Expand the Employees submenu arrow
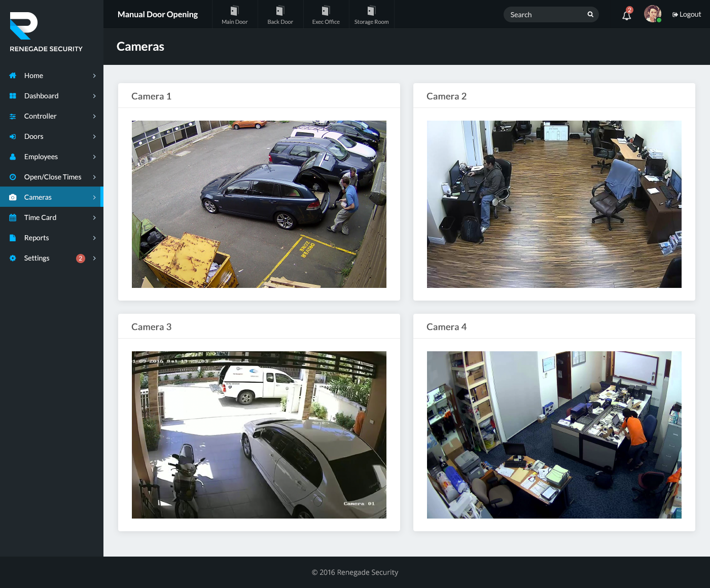 (x=94, y=157)
